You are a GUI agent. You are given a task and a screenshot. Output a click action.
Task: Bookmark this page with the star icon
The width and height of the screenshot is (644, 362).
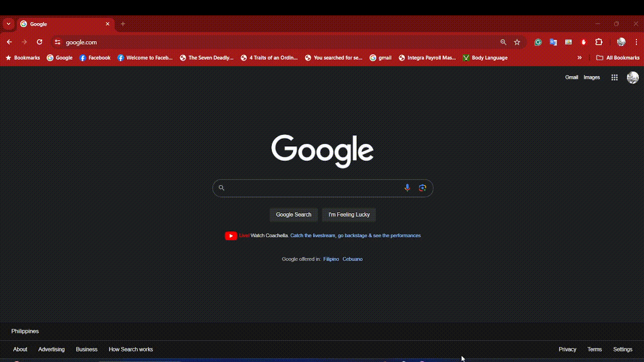tap(517, 42)
